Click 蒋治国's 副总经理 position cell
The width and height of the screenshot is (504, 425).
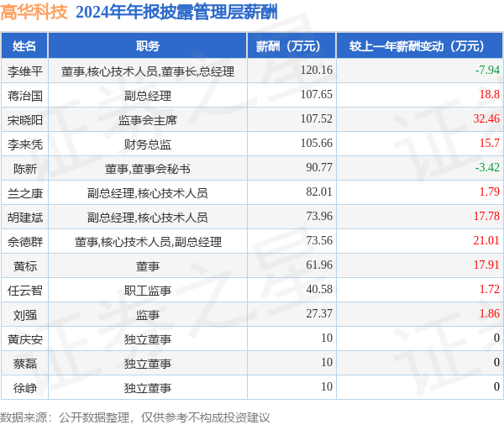(x=148, y=96)
